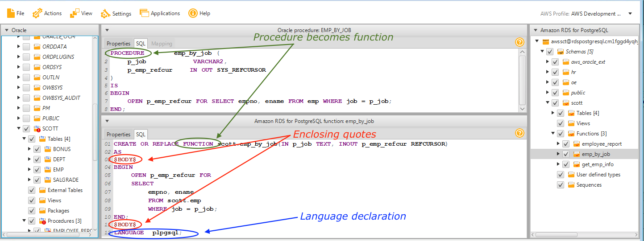Expand the hr schema node
Screen dimensions: 644x241
tap(548, 72)
